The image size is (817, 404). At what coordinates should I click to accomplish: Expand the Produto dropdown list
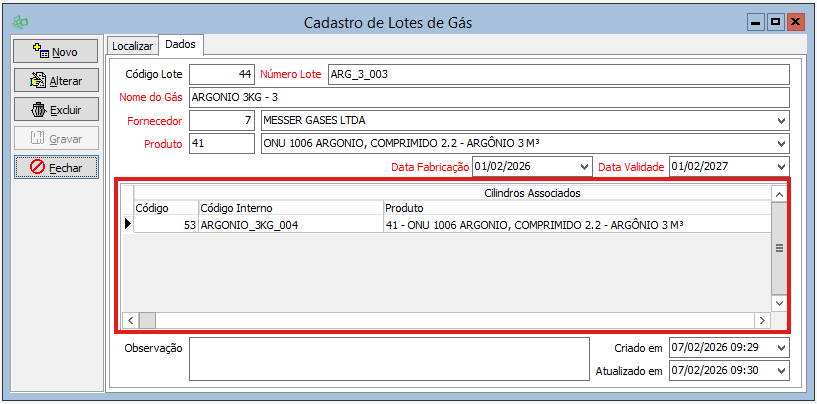pyautogui.click(x=780, y=144)
